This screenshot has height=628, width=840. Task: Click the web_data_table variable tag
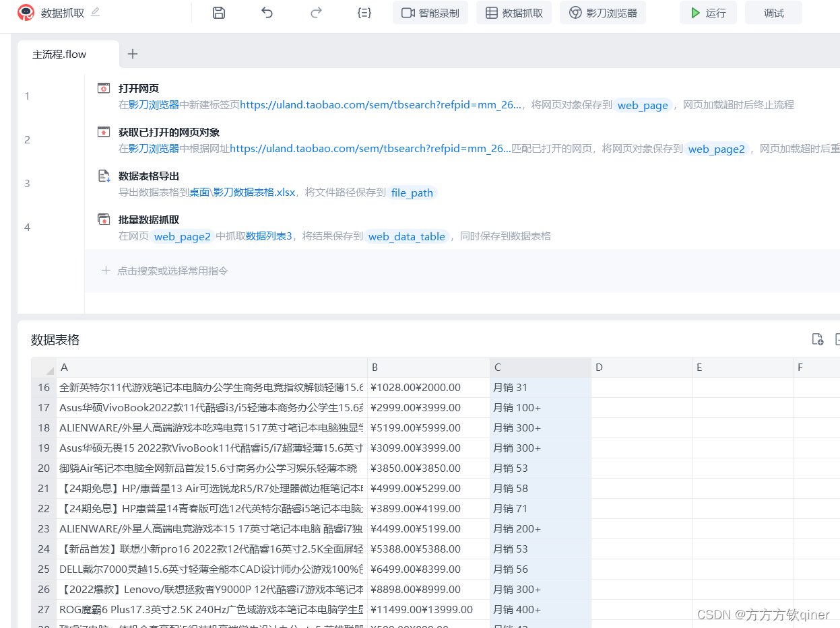(407, 236)
